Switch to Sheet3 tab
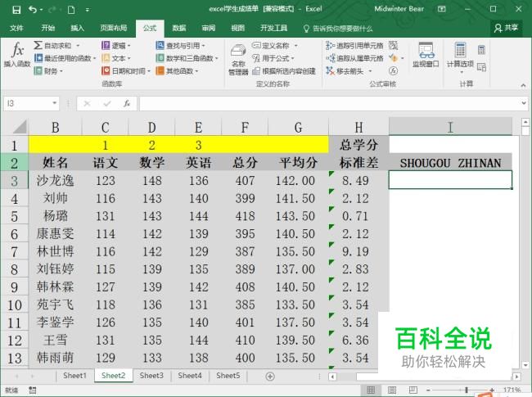The width and height of the screenshot is (532, 397). pos(151,376)
